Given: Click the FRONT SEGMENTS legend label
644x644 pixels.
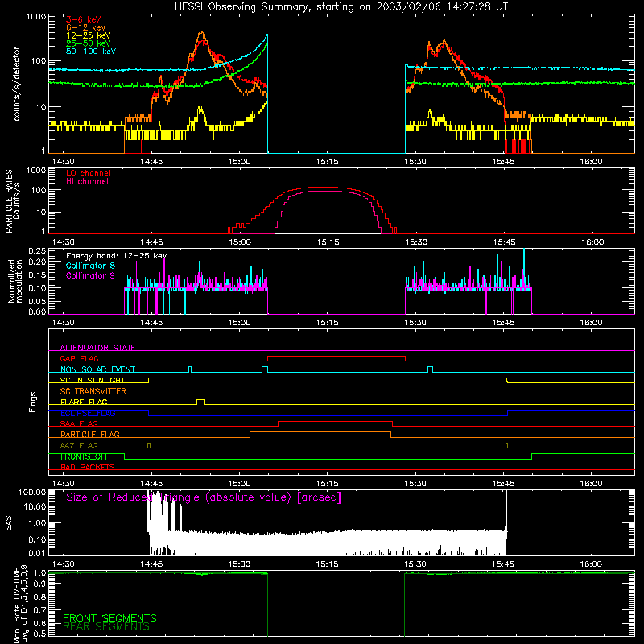Looking at the screenshot, I should tap(109, 618).
